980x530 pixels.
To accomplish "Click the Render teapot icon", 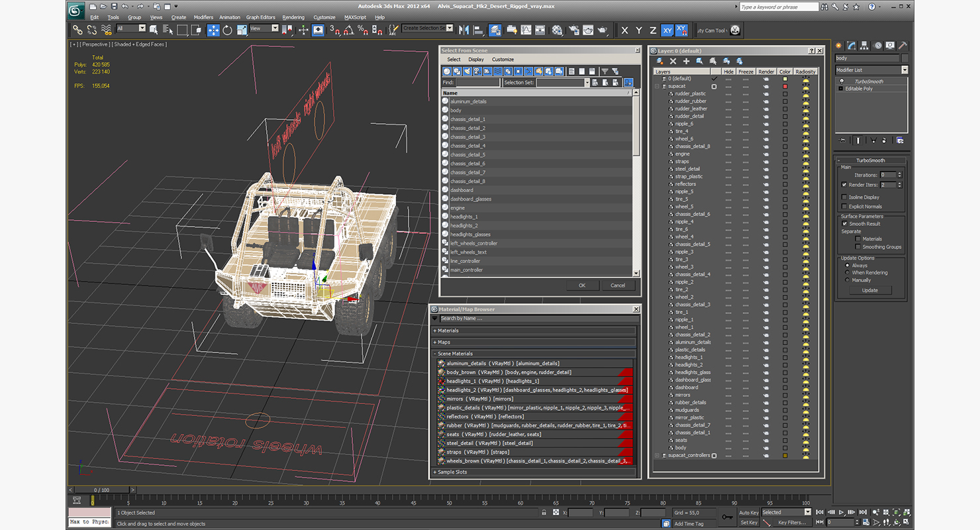I will (602, 30).
